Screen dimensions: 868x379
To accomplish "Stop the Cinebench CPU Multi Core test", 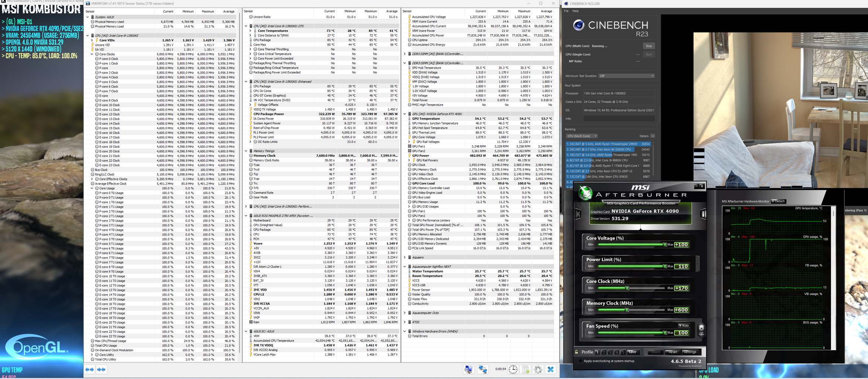I will 649,46.
